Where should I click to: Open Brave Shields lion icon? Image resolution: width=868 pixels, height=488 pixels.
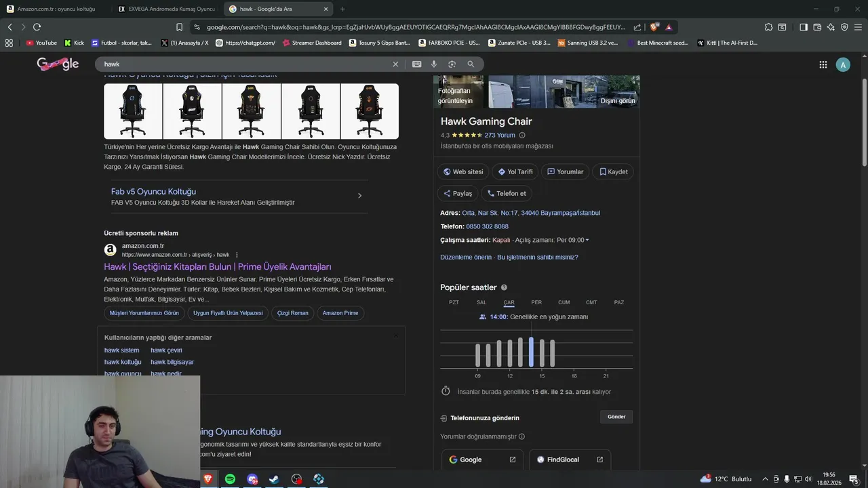[x=654, y=27]
